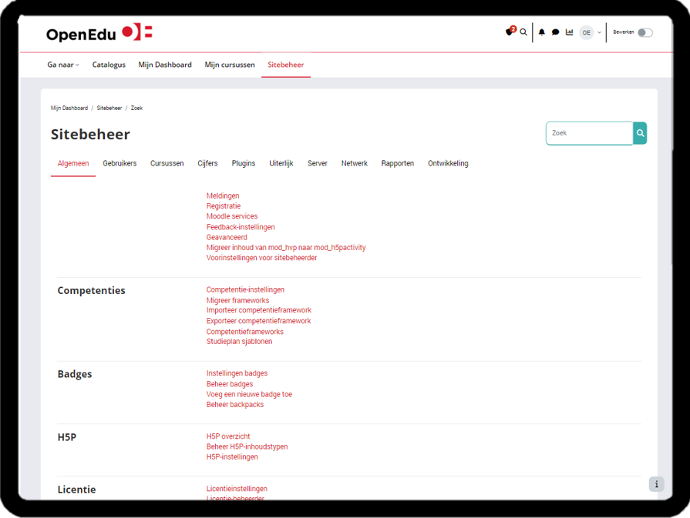690x518 pixels.
Task: Open the Sitebeheer navigation tab
Action: [286, 65]
